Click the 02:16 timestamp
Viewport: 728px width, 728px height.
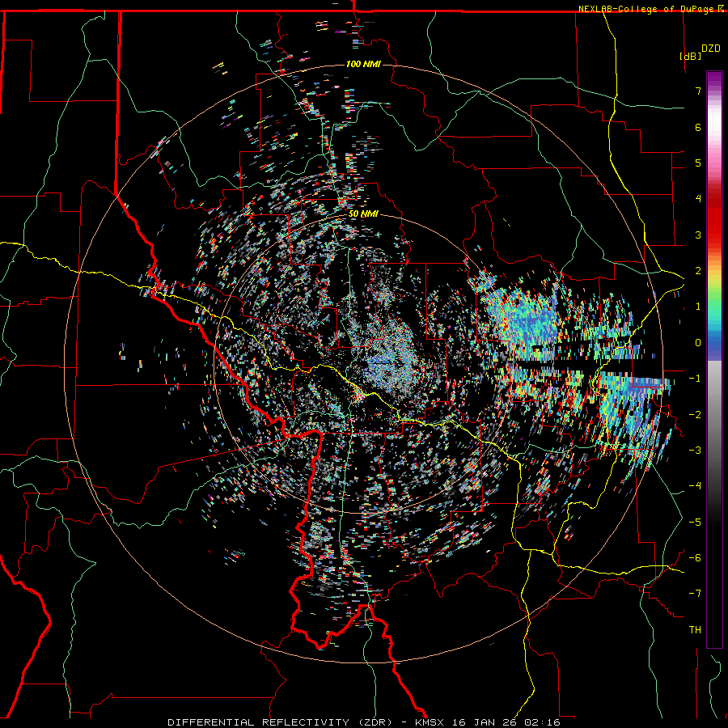click(x=542, y=722)
